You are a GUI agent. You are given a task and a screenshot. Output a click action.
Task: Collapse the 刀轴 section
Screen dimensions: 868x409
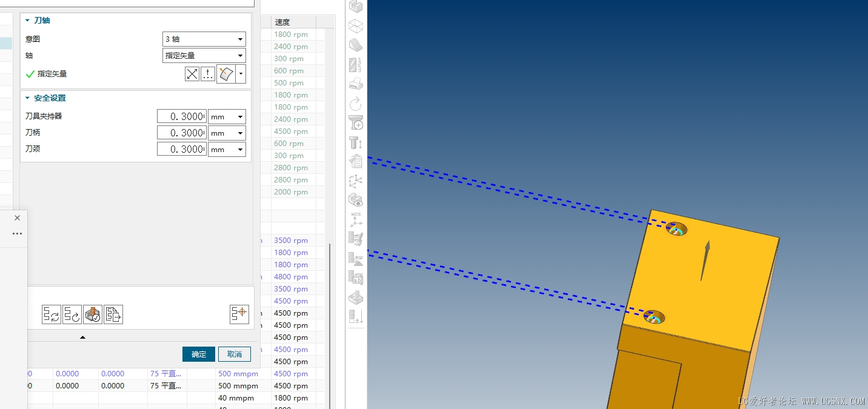[x=27, y=21]
